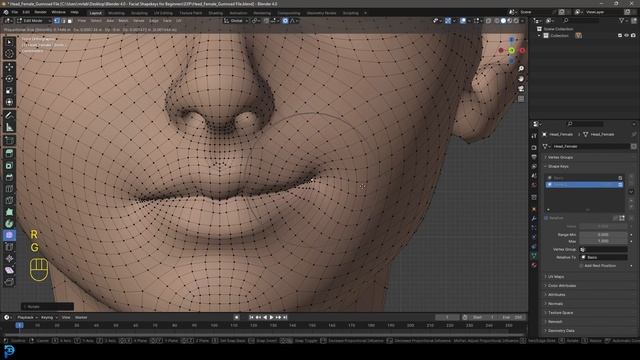Click the Range Min value field
This screenshot has width=640, height=360.
click(603, 235)
